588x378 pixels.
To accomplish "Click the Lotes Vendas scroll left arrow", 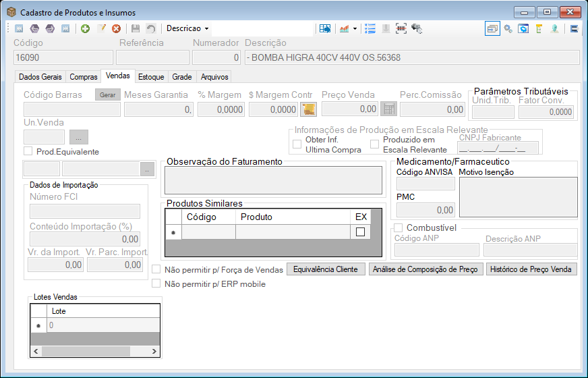I will 36,352.
